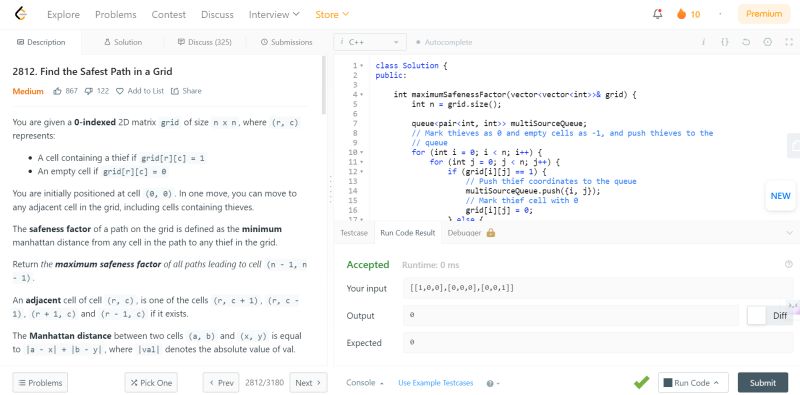Open editor settings gear icon
This screenshot has height=395, width=800.
tap(767, 42)
